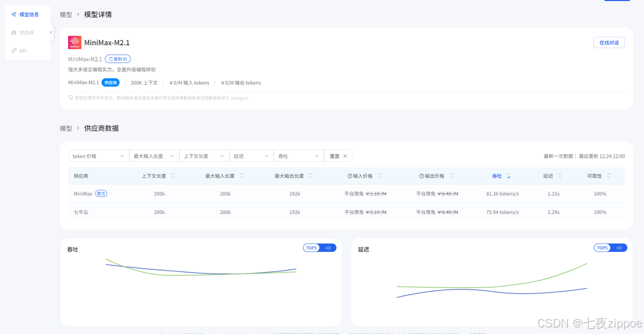The image size is (644, 334).
Task: Select the 七牛云 provider row name
Action: coord(81,213)
